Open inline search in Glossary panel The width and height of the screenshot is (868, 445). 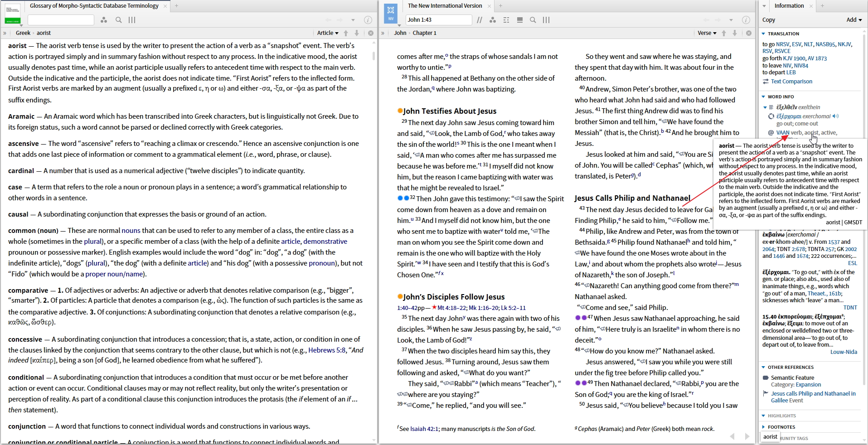click(118, 20)
